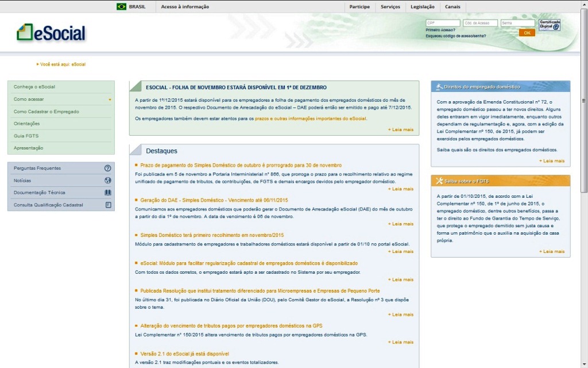Click the Brazil flag icon
588x368 pixels.
coord(122,6)
